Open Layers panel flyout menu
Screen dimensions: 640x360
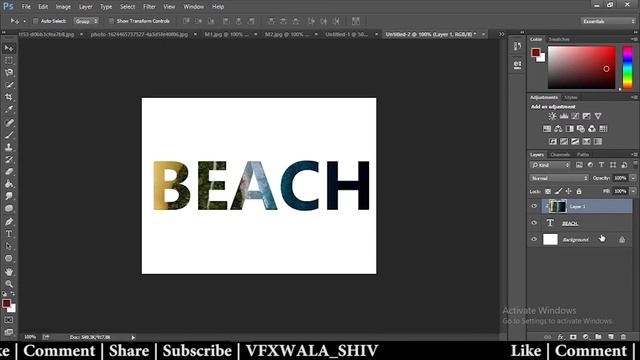[634, 155]
